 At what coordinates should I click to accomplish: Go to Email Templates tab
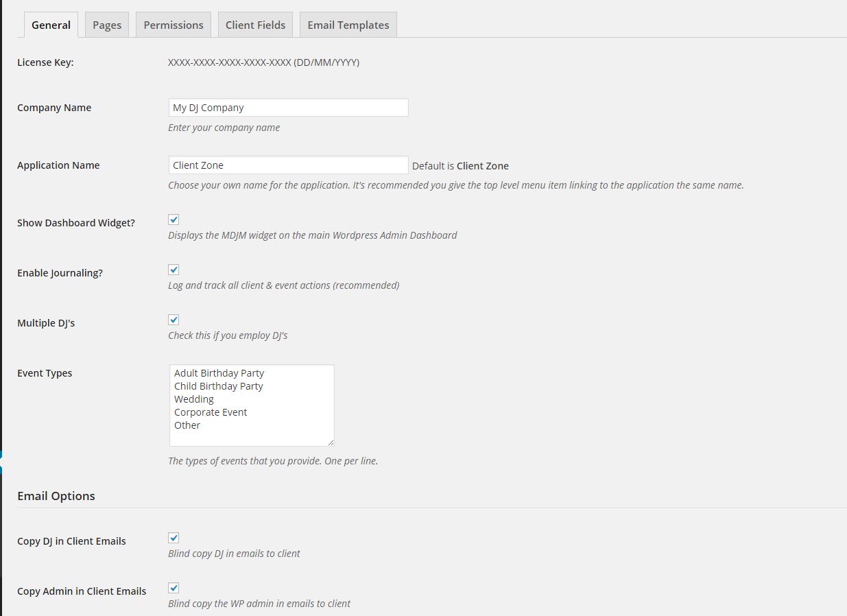pos(348,25)
